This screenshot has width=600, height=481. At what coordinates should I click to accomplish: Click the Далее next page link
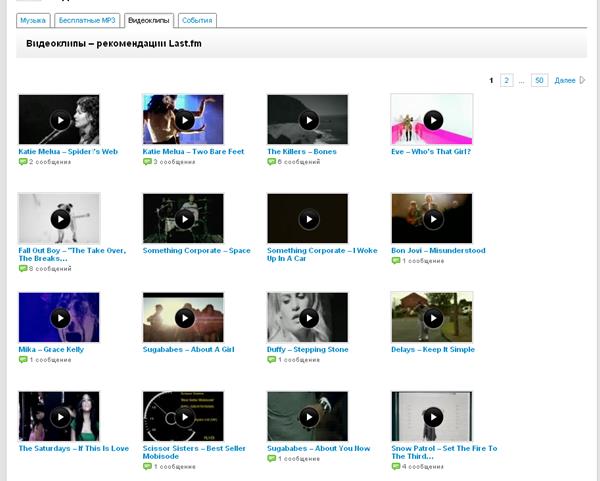click(564, 80)
